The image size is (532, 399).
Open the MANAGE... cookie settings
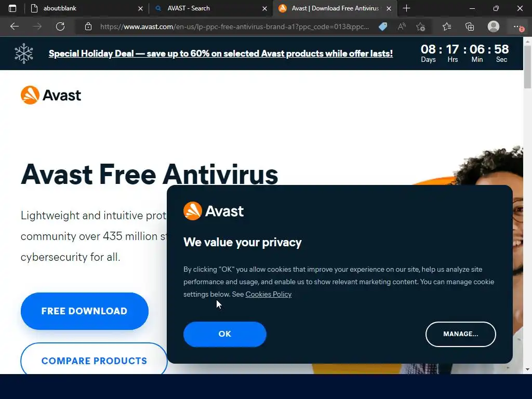click(x=460, y=334)
